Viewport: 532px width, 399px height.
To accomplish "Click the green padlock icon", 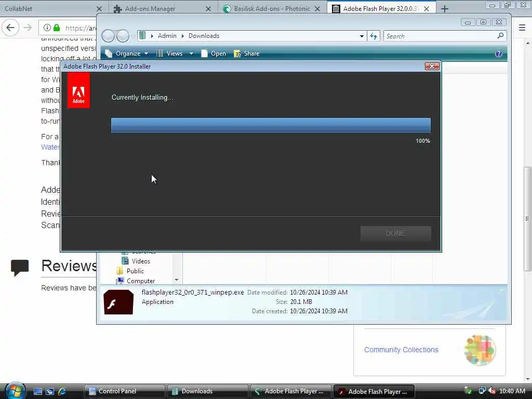I will pyautogui.click(x=57, y=28).
